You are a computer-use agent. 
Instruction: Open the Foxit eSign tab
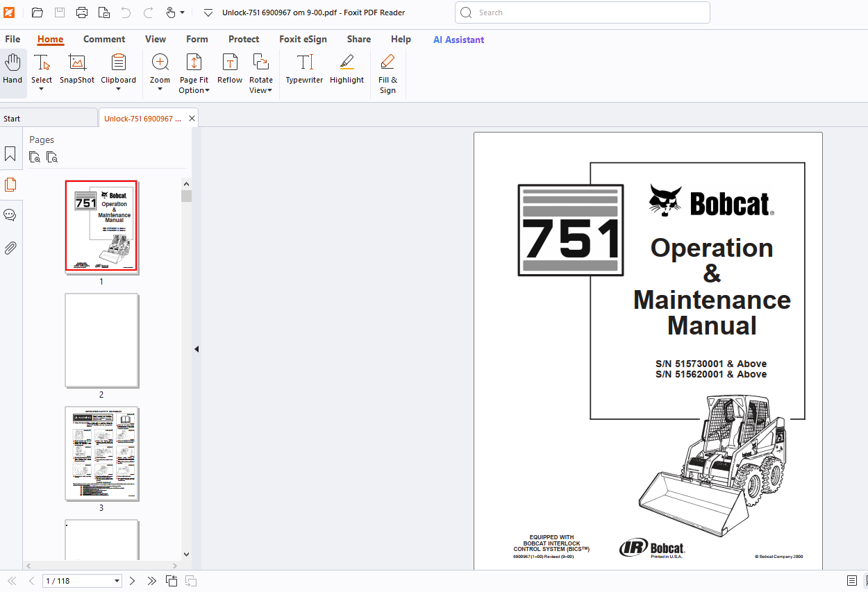click(x=303, y=40)
